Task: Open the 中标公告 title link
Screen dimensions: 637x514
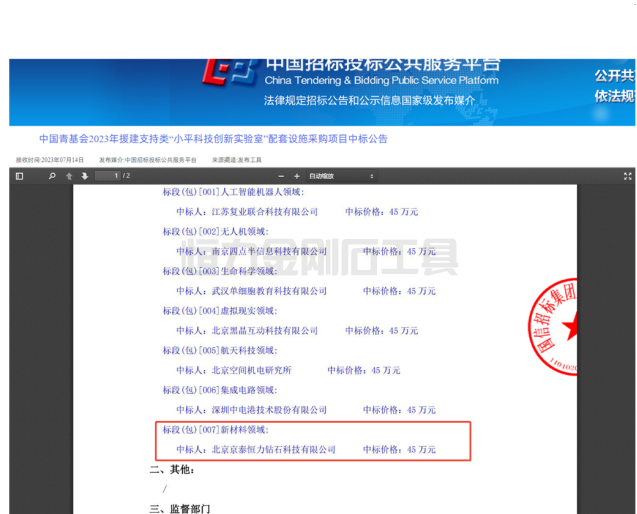Action: pyautogui.click(x=213, y=139)
